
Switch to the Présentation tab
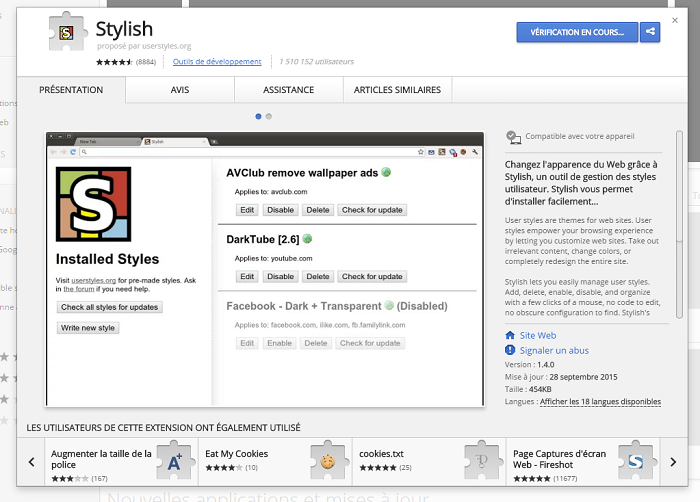click(71, 90)
